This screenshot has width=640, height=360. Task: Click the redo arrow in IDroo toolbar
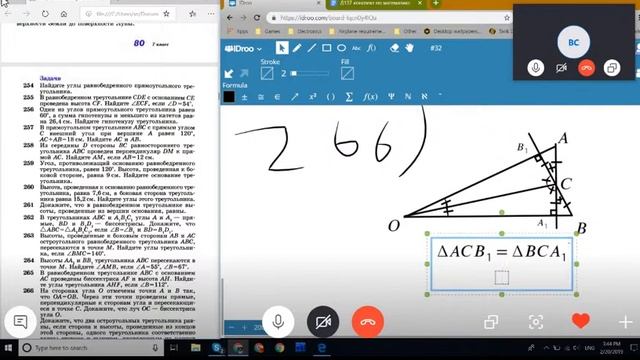(244, 73)
